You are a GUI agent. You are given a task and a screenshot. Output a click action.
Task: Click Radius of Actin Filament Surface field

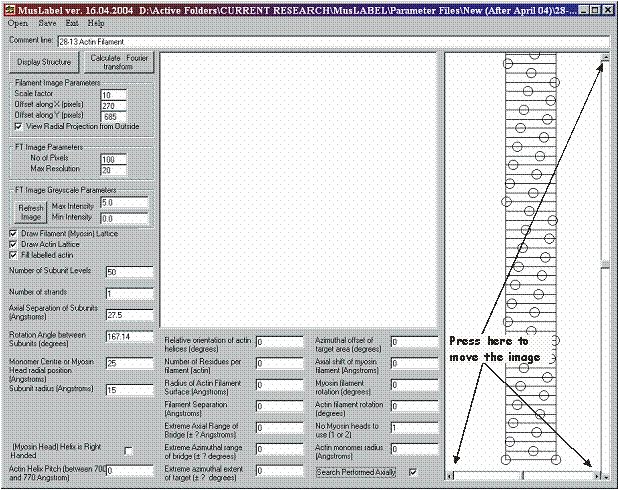pyautogui.click(x=279, y=385)
